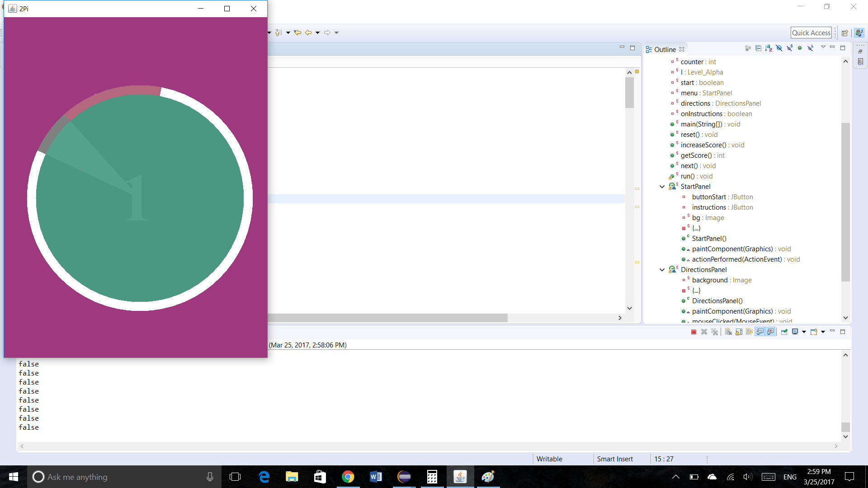Stop the running program with Terminate button
This screenshot has height=488, width=868.
click(693, 332)
